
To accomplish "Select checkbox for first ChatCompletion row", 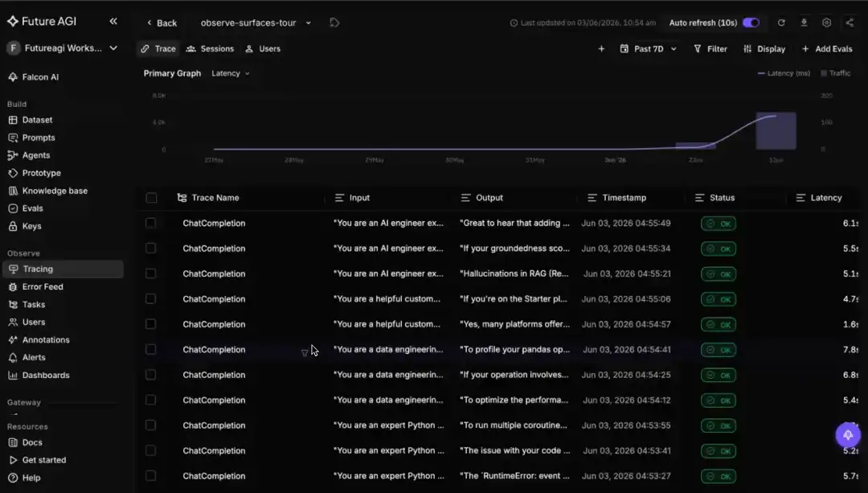I will point(150,224).
